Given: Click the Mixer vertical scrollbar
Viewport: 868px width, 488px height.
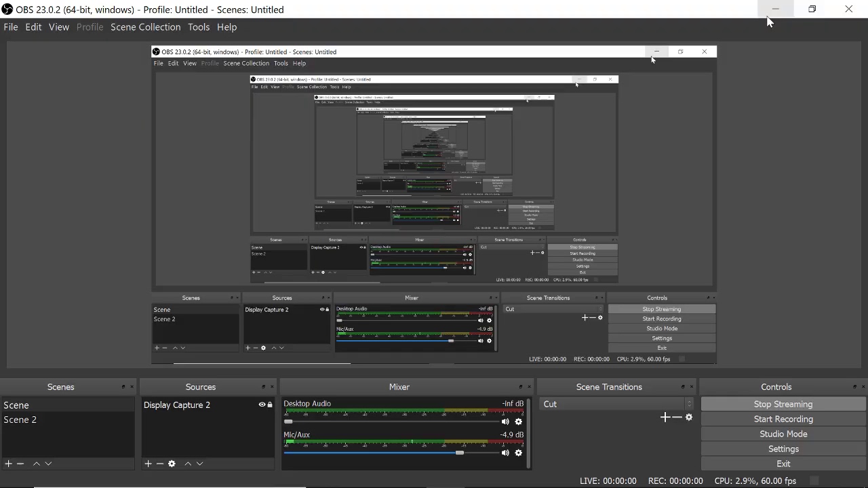Looking at the screenshot, I should (529, 434).
